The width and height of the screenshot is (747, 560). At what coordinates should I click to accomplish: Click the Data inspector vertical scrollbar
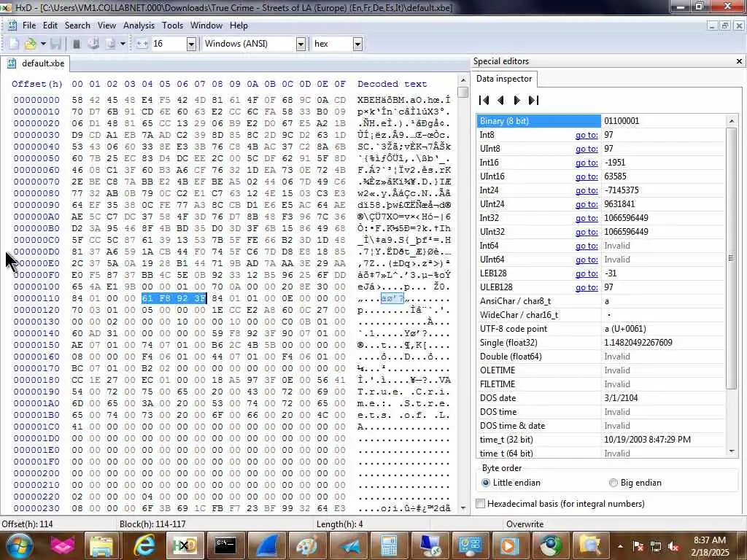pyautogui.click(x=731, y=258)
